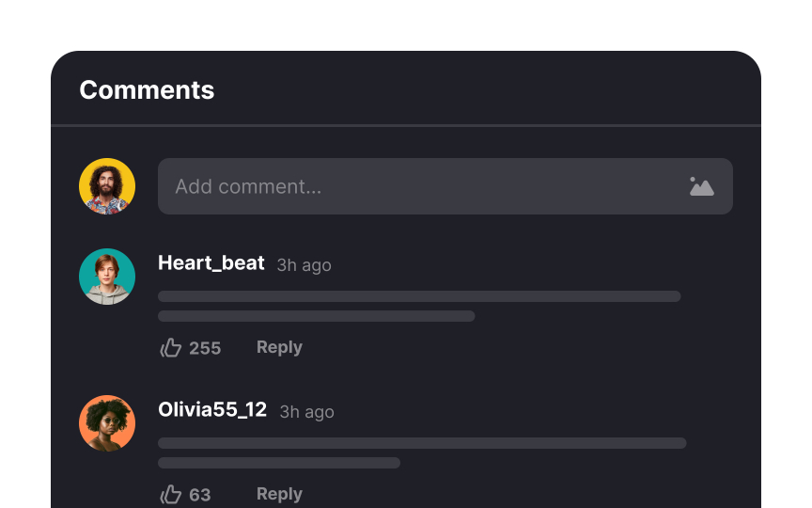Reply to Olivia55_12's comment

coord(279,494)
